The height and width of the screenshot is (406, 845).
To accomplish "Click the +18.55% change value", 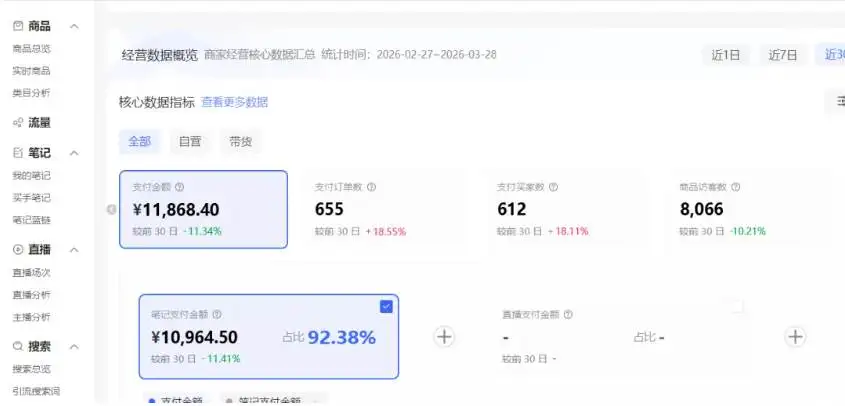I will click(x=386, y=232).
